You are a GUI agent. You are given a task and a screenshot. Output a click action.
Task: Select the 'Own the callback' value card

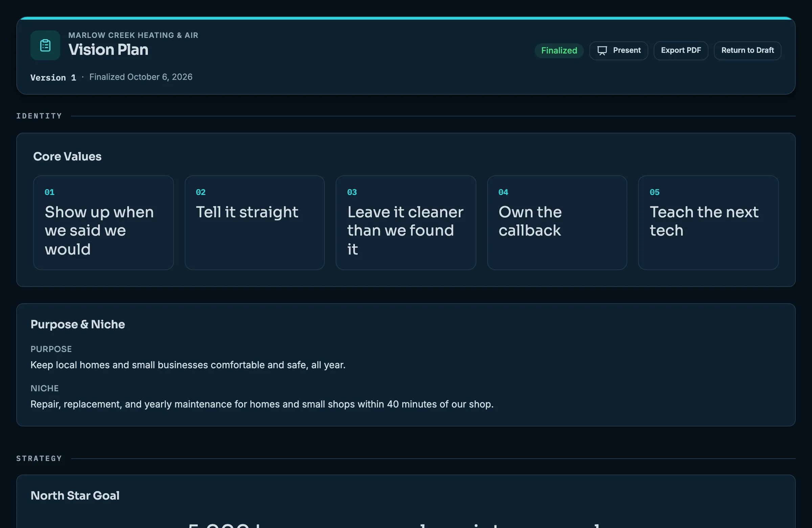[x=557, y=222]
